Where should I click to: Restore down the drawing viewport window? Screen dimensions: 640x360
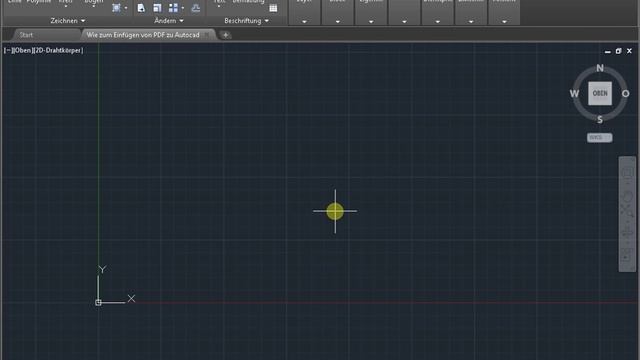pos(618,51)
